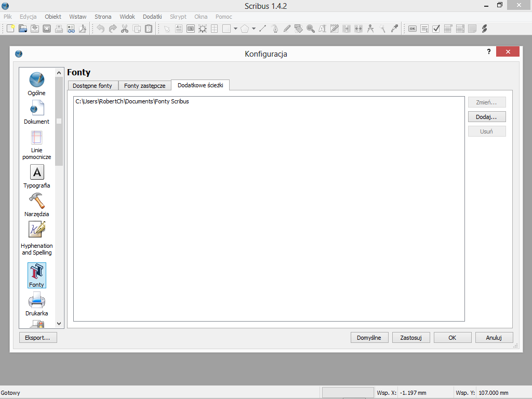
Task: Confirm the dialog with OK
Action: click(452, 338)
